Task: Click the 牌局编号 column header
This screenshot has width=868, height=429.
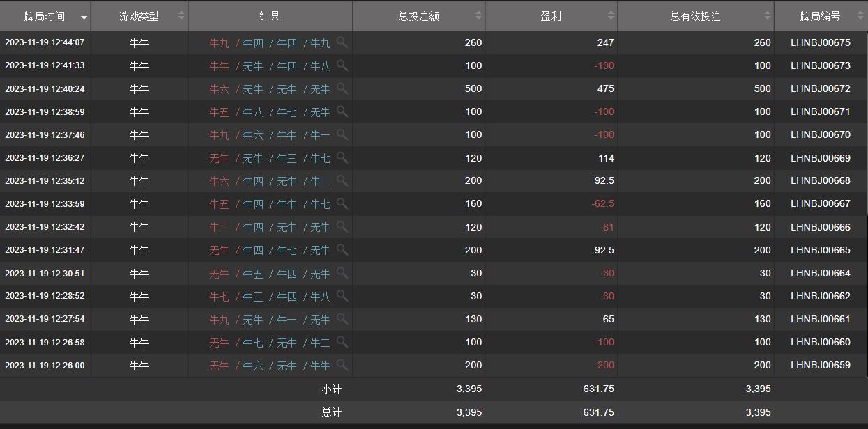Action: pyautogui.click(x=821, y=16)
